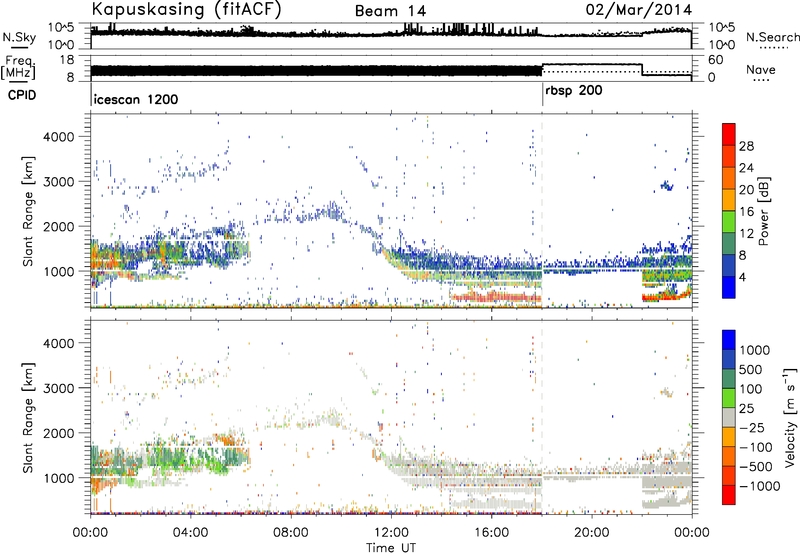Click the light green 12-16 dB Power colorbar segment
The image size is (800, 554).
point(729,222)
